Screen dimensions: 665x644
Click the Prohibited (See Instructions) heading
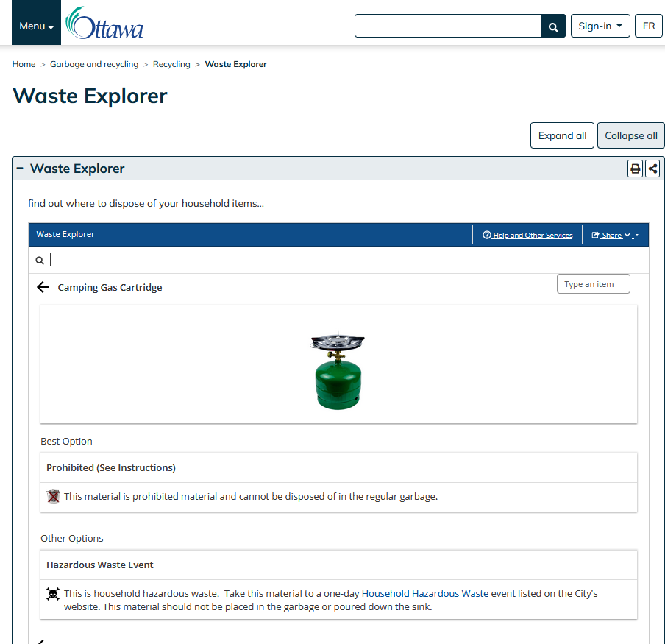(110, 467)
